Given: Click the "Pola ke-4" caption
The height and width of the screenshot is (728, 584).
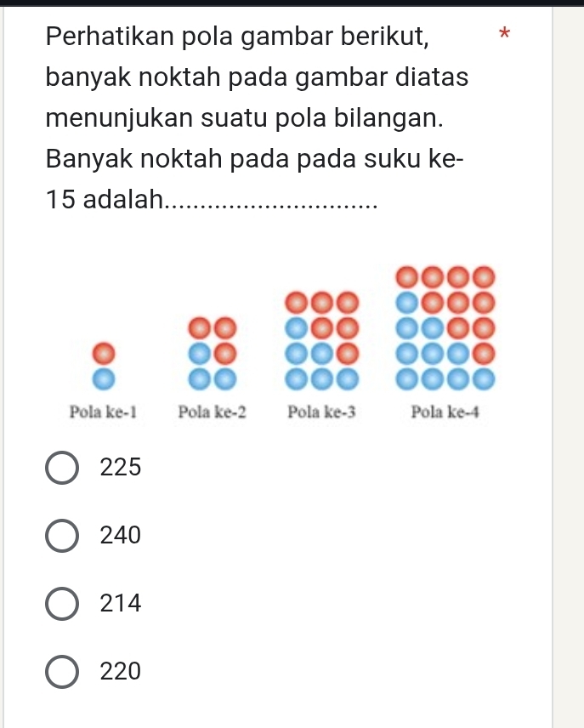Looking at the screenshot, I should pos(445,412).
